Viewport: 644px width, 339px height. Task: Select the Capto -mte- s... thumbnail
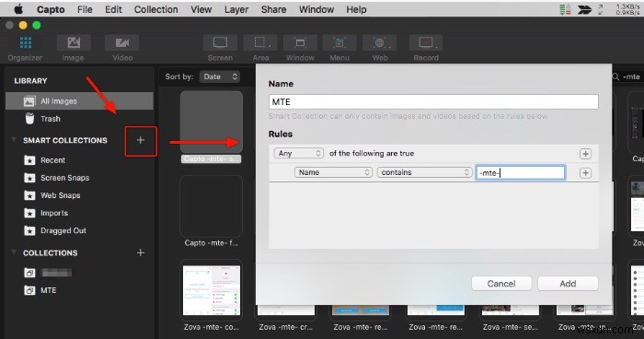211,123
